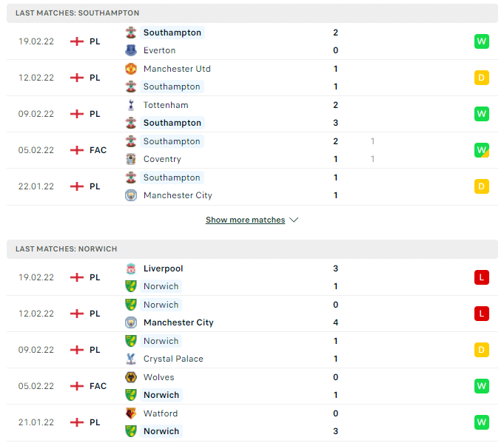Click the Tottenham club crest icon
This screenshot has width=504, height=446.
(x=131, y=105)
